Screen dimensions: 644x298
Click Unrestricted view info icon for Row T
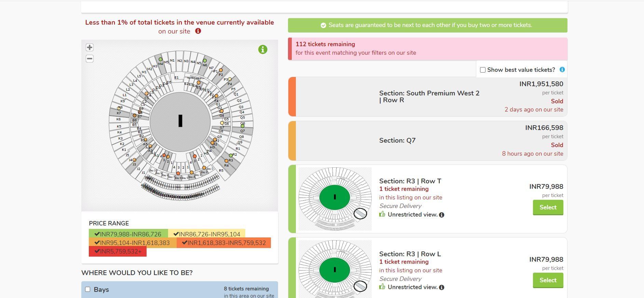pos(442,215)
